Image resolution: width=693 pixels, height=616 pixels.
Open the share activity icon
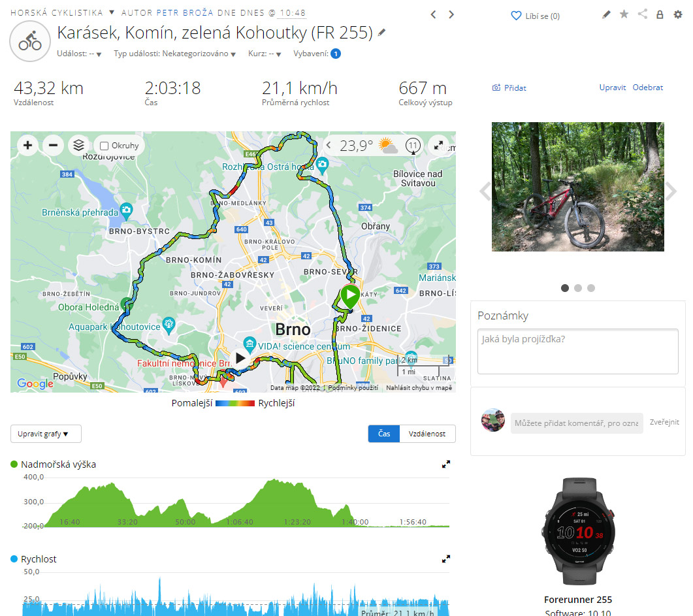click(x=642, y=14)
